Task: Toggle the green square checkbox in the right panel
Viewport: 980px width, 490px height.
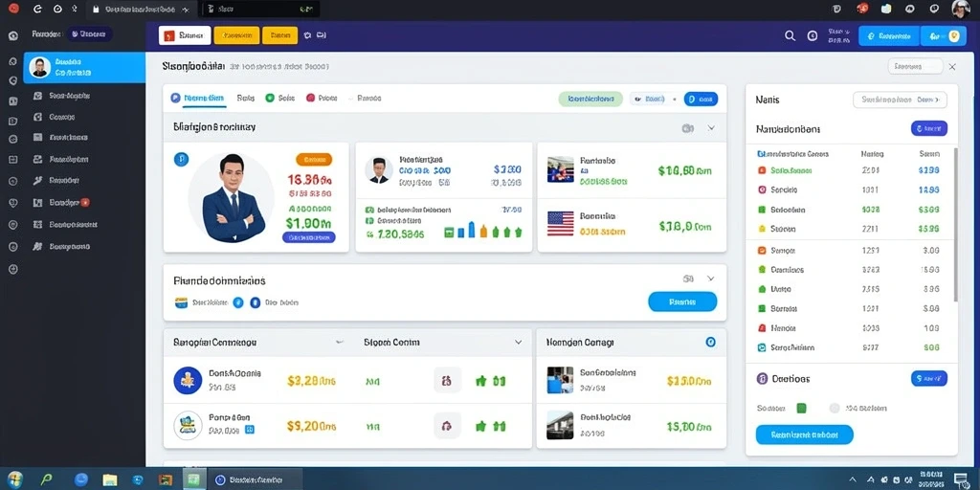Action: tap(801, 408)
